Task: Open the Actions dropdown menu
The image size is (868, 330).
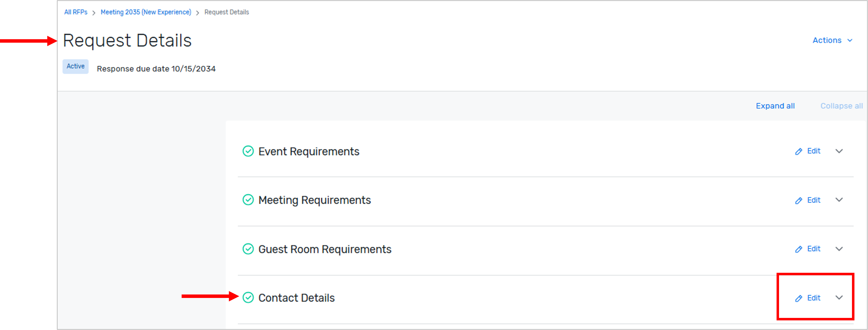Action: (833, 40)
